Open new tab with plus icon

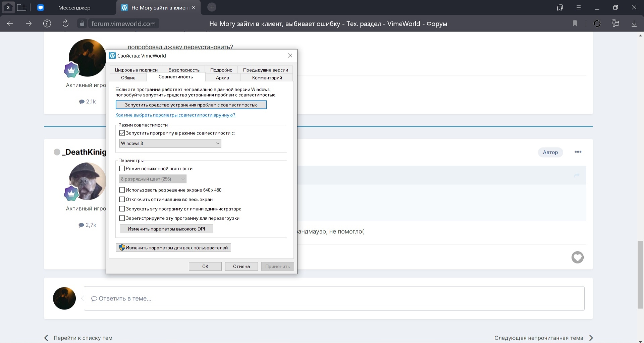pyautogui.click(x=212, y=7)
